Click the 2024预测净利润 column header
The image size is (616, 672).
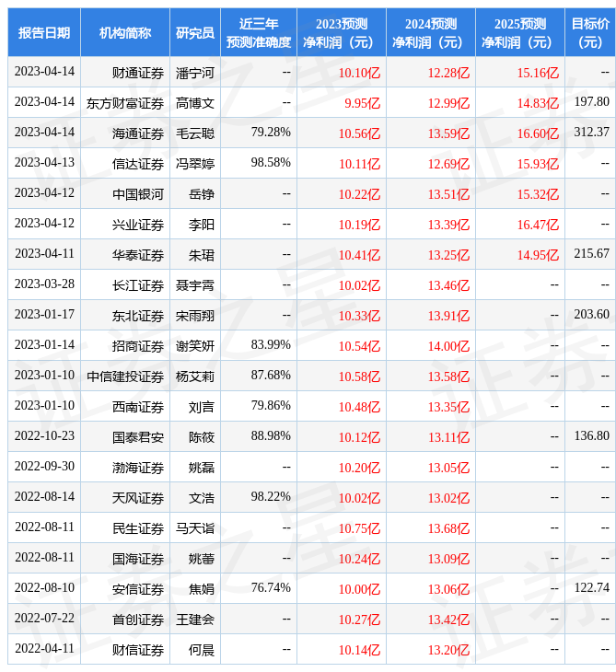[x=430, y=32]
